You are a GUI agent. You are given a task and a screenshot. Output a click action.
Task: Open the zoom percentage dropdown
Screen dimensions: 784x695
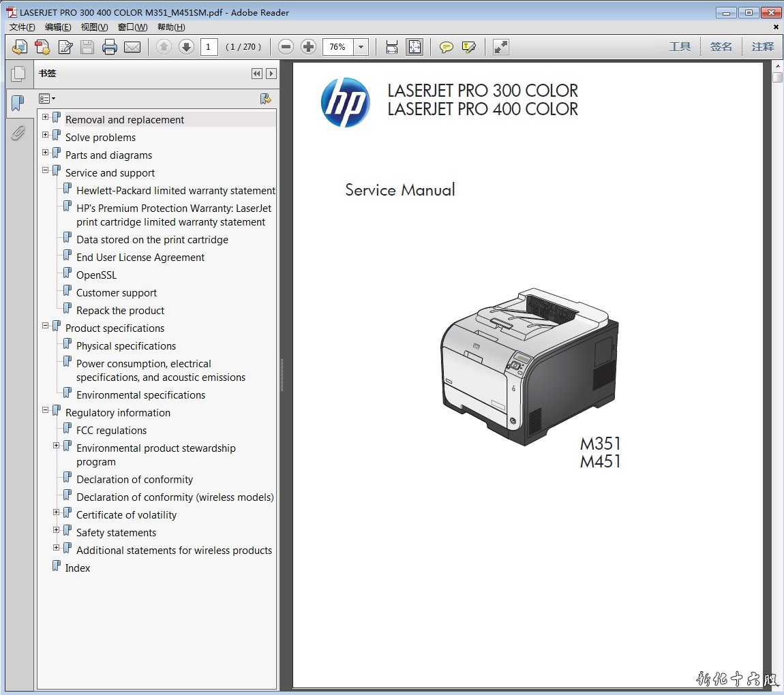click(x=361, y=47)
